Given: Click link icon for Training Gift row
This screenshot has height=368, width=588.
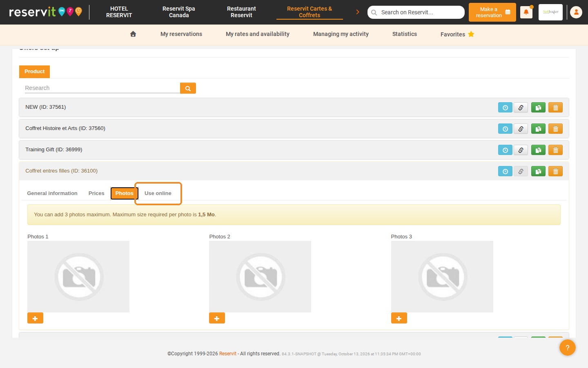Looking at the screenshot, I should pyautogui.click(x=521, y=150).
